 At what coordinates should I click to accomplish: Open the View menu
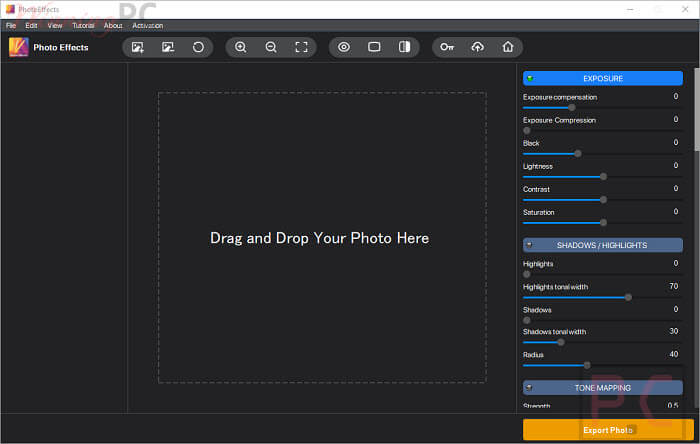[x=55, y=25]
